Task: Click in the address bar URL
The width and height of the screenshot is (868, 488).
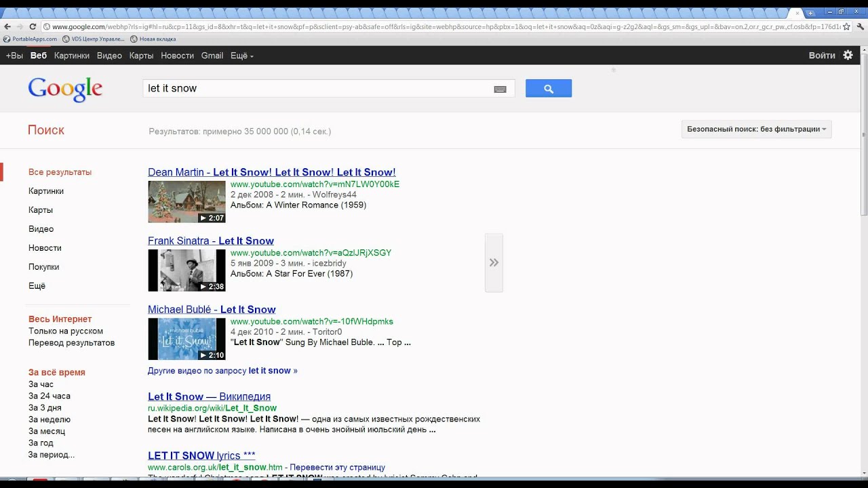Action: (441, 26)
